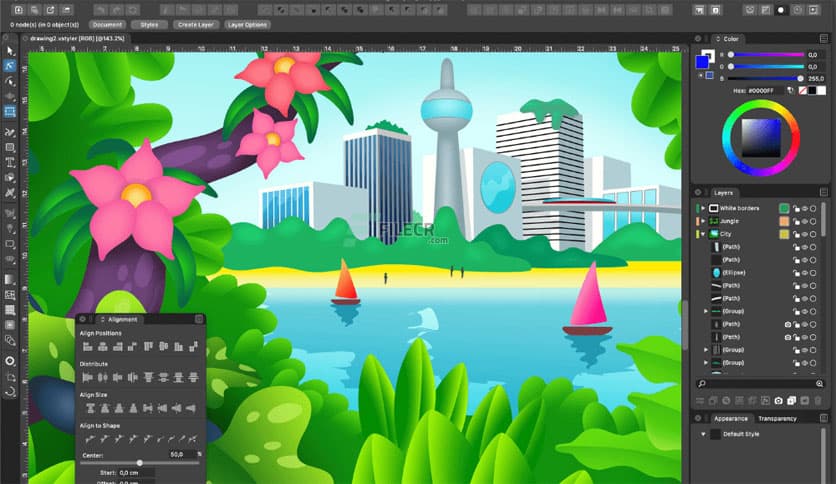The height and width of the screenshot is (484, 836).
Task: Select the Rectangle shape tool
Action: pos(10,148)
